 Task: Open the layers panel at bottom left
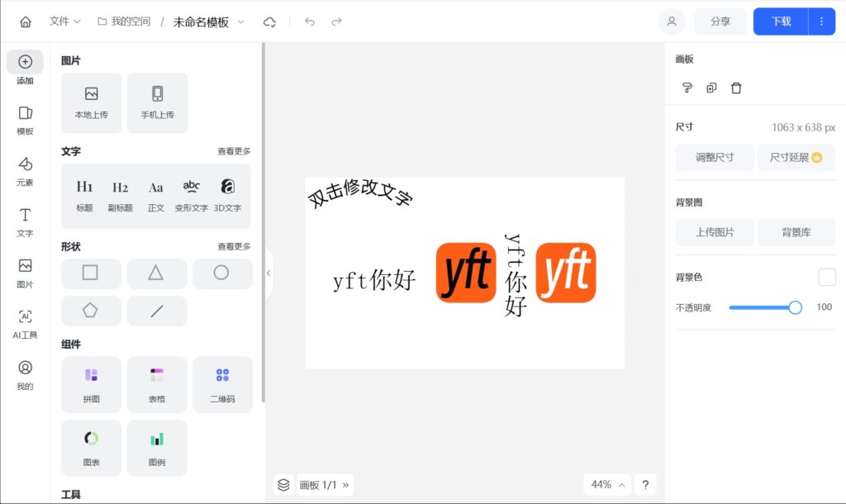coord(283,485)
